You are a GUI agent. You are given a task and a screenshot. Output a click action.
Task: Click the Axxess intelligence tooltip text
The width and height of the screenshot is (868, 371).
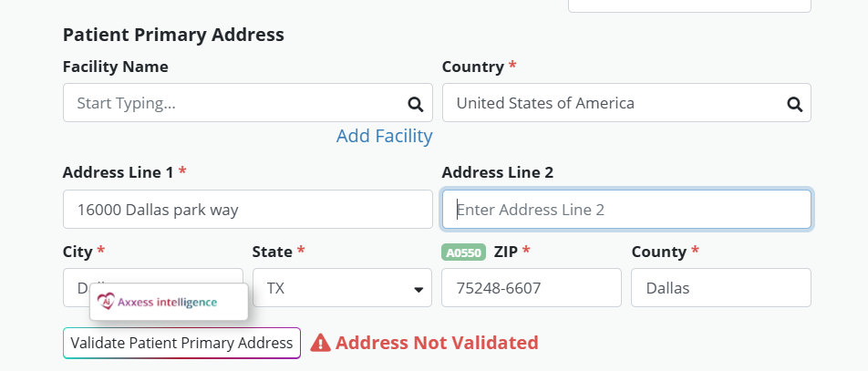pyautogui.click(x=167, y=302)
